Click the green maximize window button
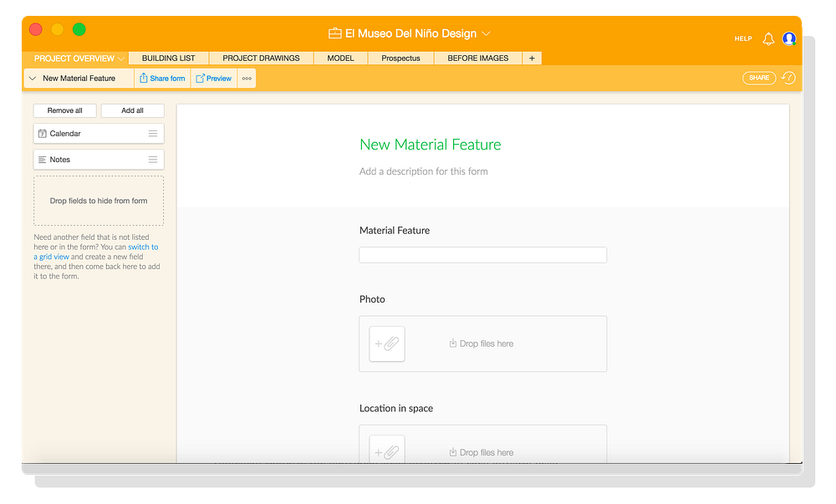The width and height of the screenshot is (836, 504). [79, 29]
